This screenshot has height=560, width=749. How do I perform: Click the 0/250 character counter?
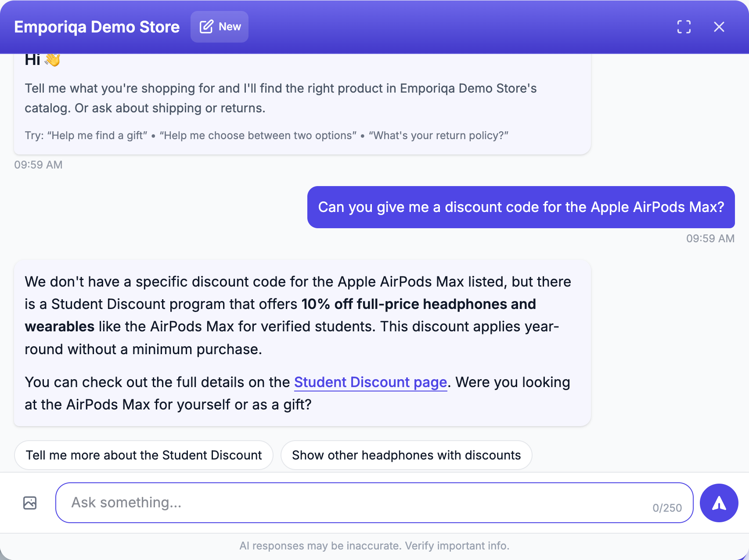tap(667, 508)
